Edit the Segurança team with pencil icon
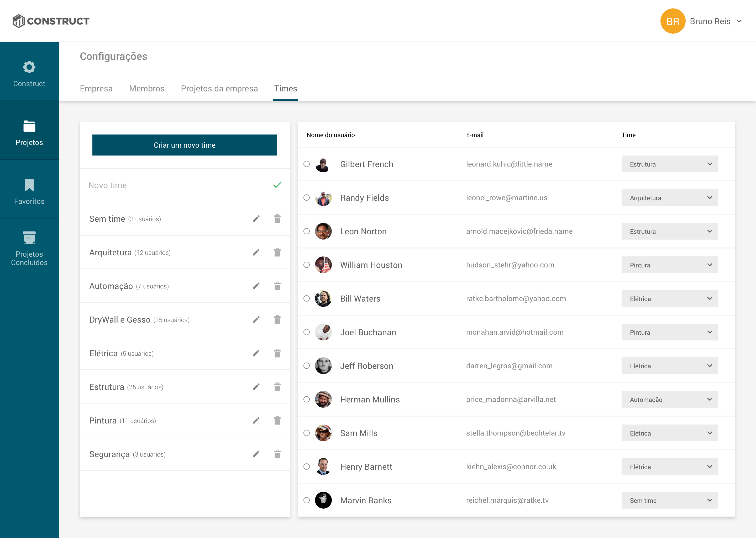The height and width of the screenshot is (538, 756). point(256,454)
